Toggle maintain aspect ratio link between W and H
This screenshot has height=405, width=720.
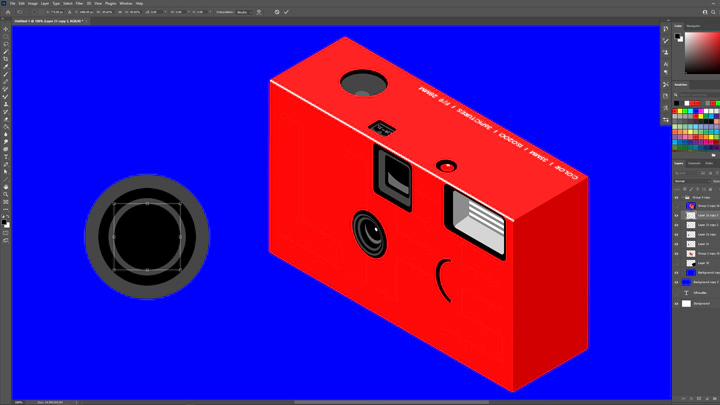[120, 12]
